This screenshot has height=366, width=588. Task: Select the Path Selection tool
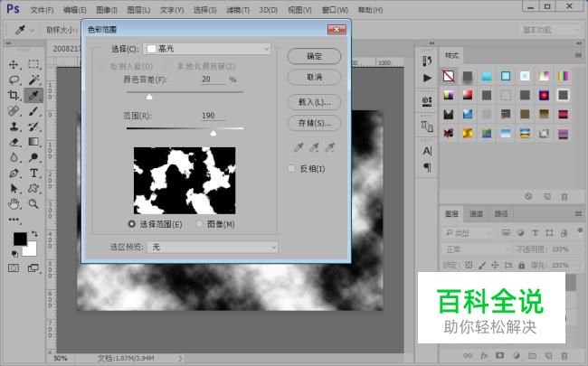[x=14, y=188]
